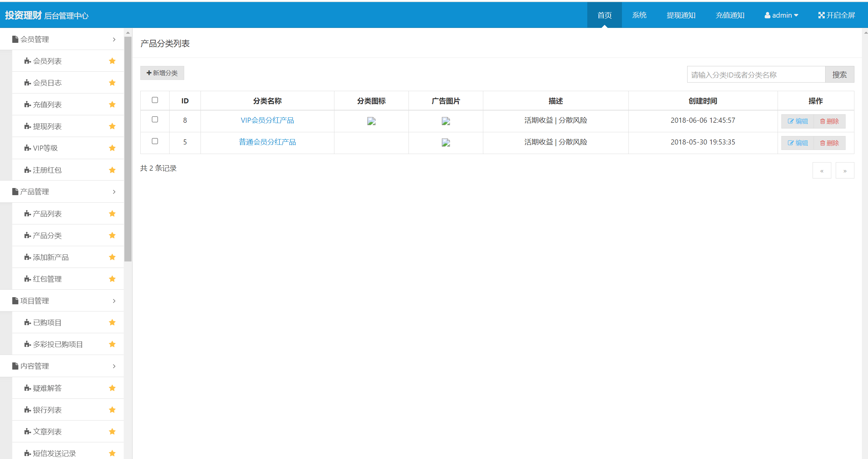Viewport: 868px width, 459px height.
Task: Click the star icon beside 红包管理
Action: (112, 279)
